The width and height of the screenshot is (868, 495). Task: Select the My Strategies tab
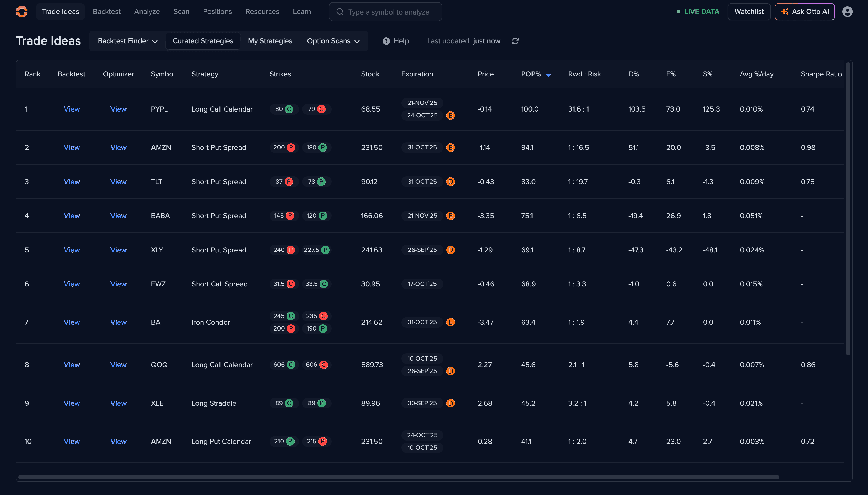click(x=270, y=41)
